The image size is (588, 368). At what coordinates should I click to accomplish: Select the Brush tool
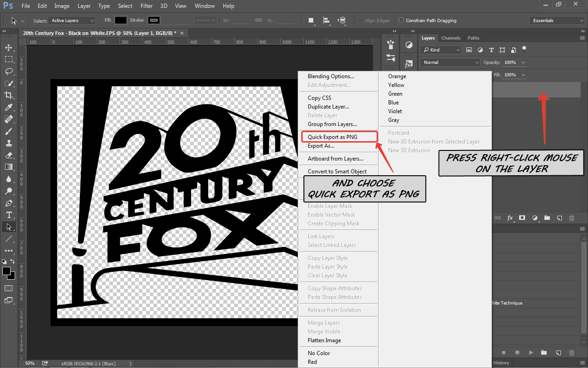point(9,131)
